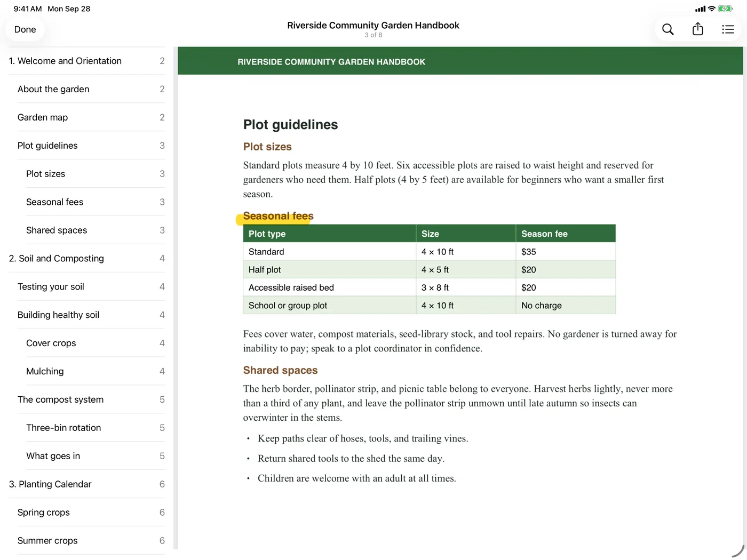Open '3. Planting Calendar' chapter
Viewport: 747px width, 560px height.
pyautogui.click(x=86, y=485)
